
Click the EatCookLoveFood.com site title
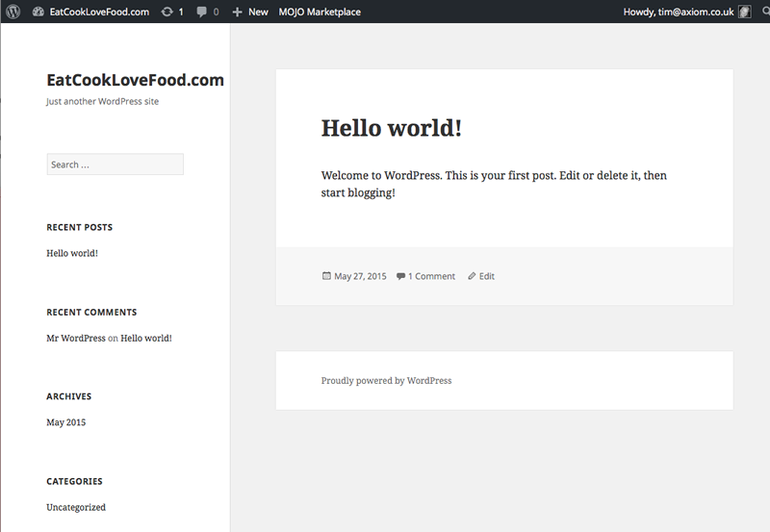pos(135,80)
